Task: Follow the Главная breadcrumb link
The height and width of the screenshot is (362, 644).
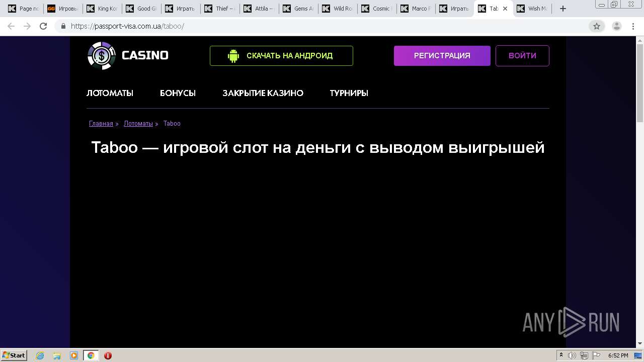Action: click(x=101, y=124)
